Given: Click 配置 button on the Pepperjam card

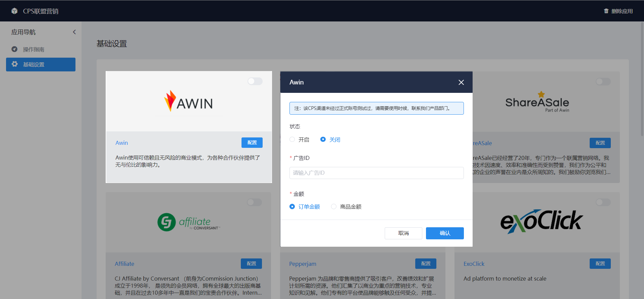Looking at the screenshot, I should 426,264.
